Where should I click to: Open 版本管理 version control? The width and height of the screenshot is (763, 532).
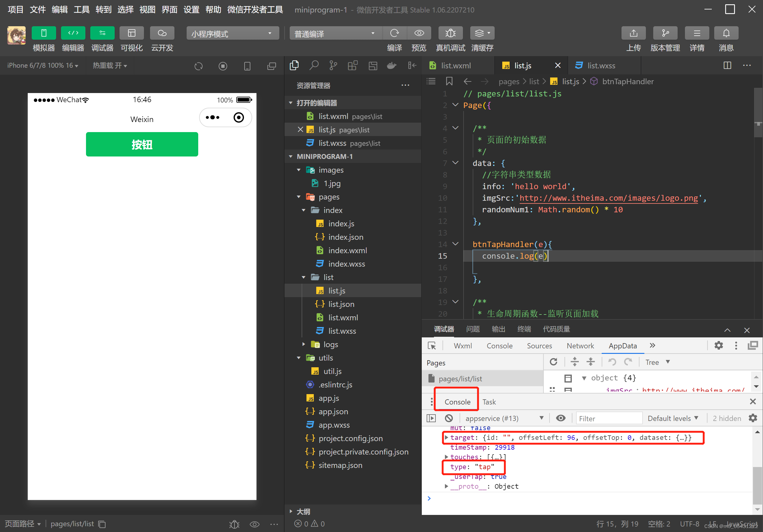(x=665, y=33)
